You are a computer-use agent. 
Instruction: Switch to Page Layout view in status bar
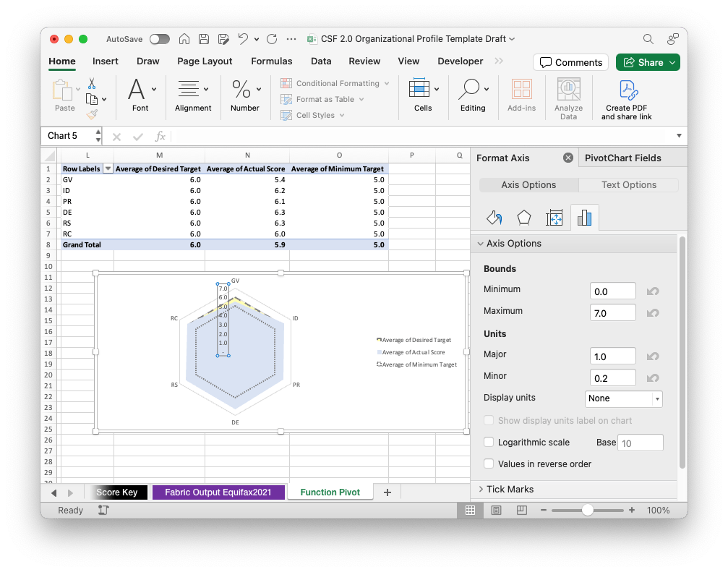click(497, 511)
